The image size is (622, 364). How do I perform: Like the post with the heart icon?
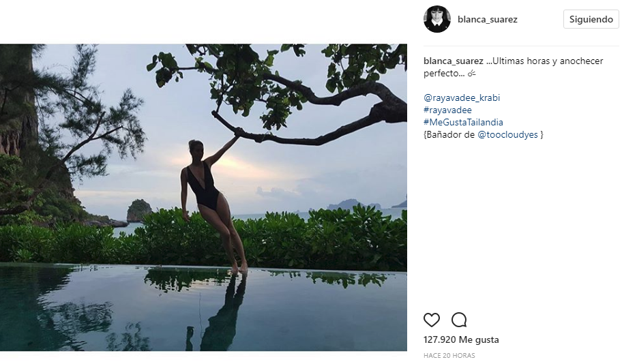coord(432,320)
